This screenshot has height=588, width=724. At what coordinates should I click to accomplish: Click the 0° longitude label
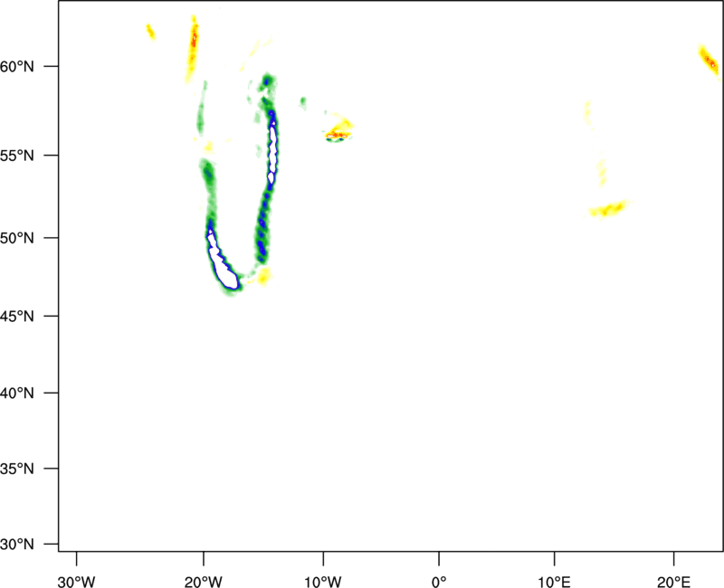point(439,582)
